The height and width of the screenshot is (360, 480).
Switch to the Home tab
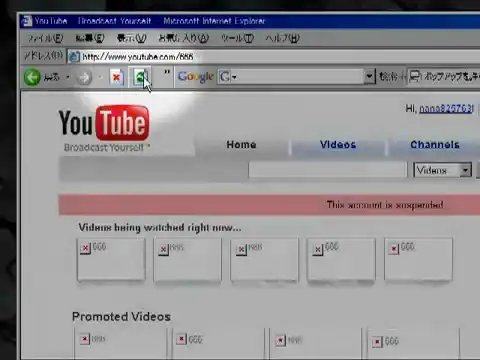point(241,145)
